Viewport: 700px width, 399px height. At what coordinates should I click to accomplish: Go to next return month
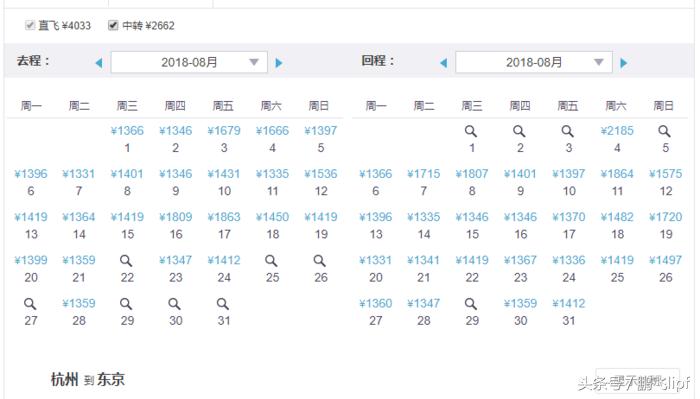pyautogui.click(x=624, y=63)
